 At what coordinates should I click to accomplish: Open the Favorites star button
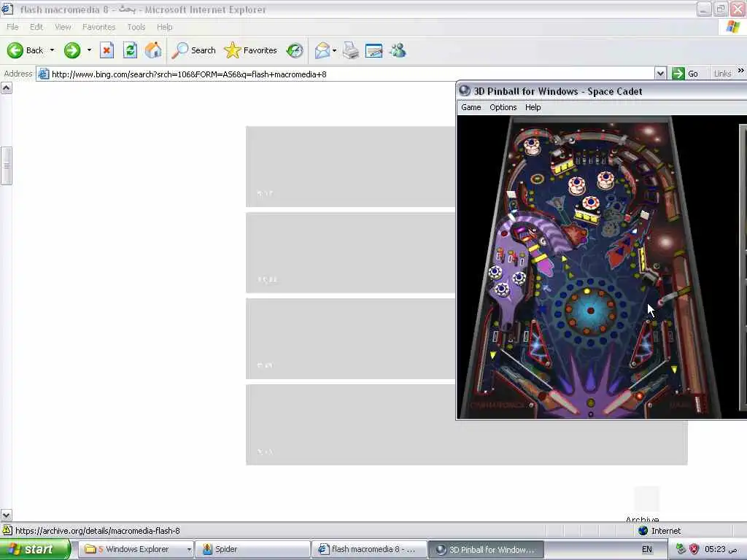(x=251, y=50)
